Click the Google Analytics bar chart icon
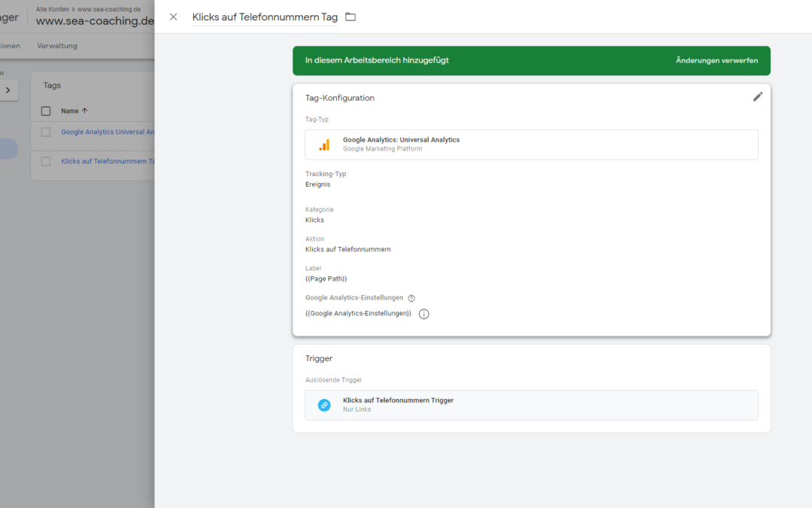This screenshot has width=812, height=508. tap(324, 144)
